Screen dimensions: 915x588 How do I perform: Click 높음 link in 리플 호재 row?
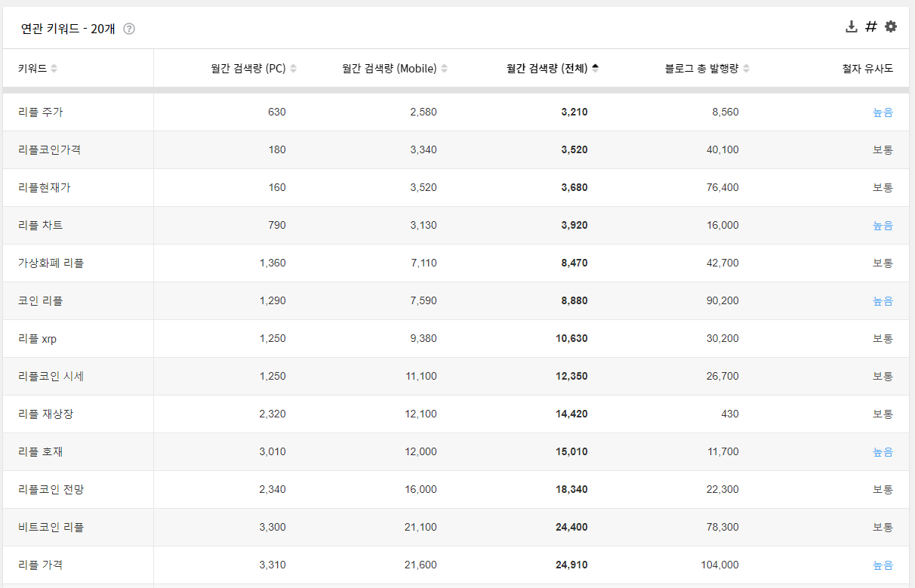tap(883, 452)
